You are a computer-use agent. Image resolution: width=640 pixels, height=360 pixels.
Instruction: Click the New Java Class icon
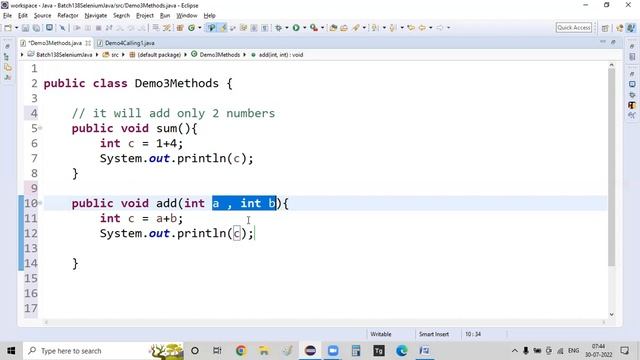[x=191, y=28]
